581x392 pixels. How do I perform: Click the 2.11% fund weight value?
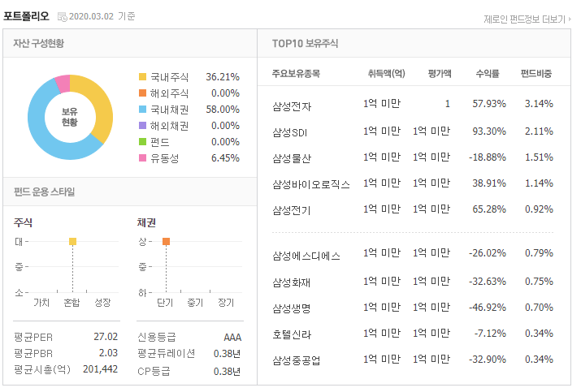pyautogui.click(x=539, y=131)
